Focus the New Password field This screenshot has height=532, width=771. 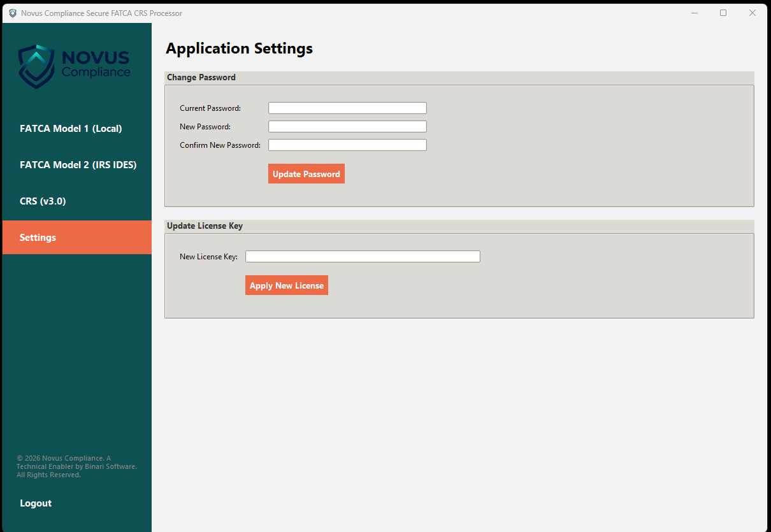(347, 127)
